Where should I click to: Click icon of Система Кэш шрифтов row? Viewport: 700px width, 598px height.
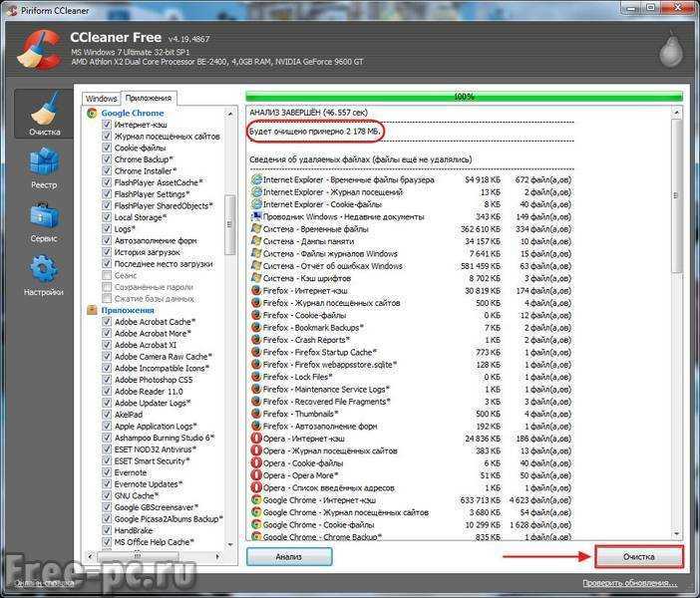click(x=256, y=278)
